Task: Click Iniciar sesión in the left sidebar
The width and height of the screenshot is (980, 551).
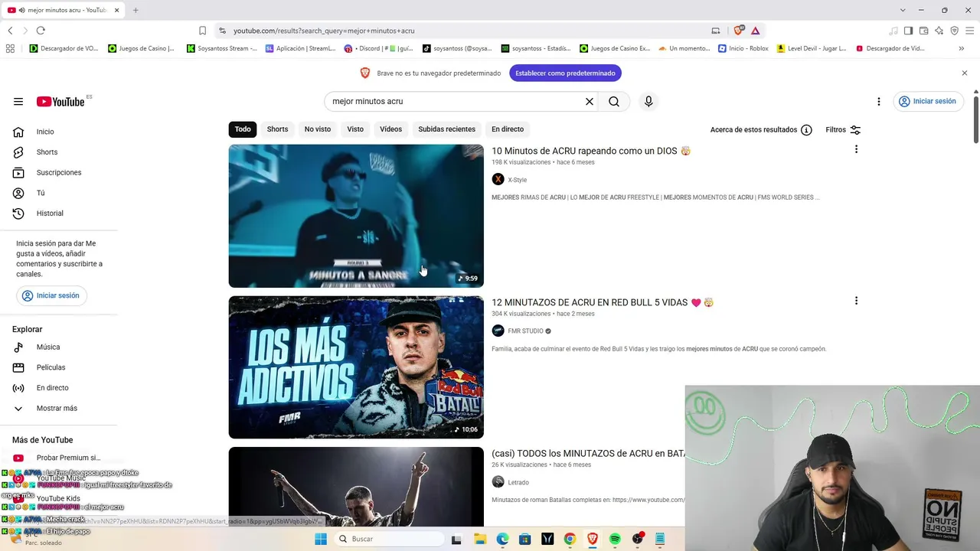Action: [51, 295]
